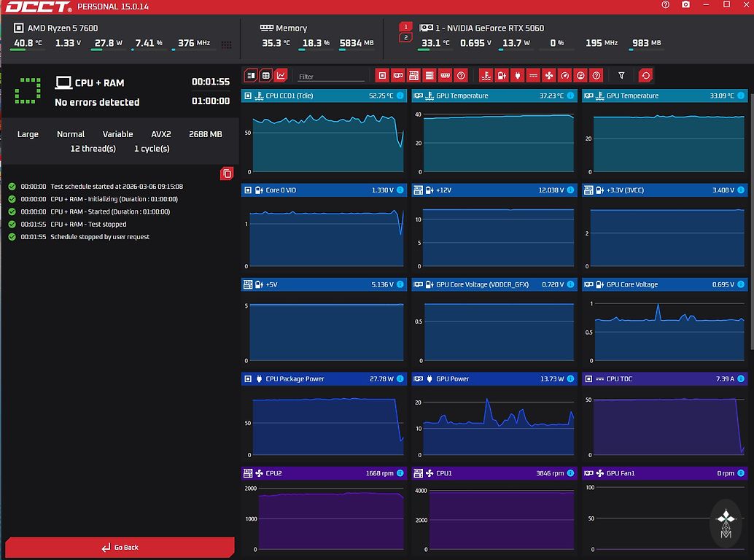Screen dimensions: 754x560
Task: Open info for the +12V voltage graph
Action: (x=570, y=190)
